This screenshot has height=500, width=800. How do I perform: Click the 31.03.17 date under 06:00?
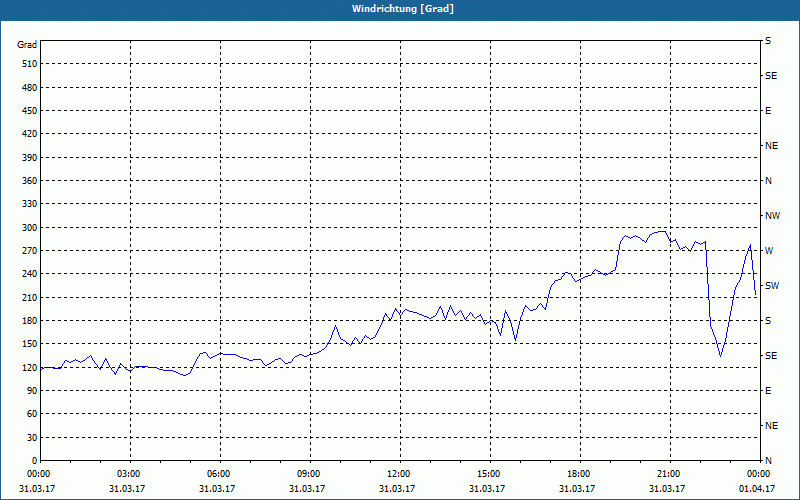[217, 488]
